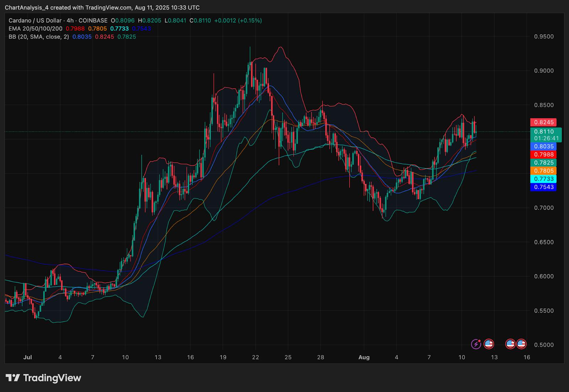The width and height of the screenshot is (569, 392).
Task: Click the rightmost US flag event icon
Action: tap(521, 344)
